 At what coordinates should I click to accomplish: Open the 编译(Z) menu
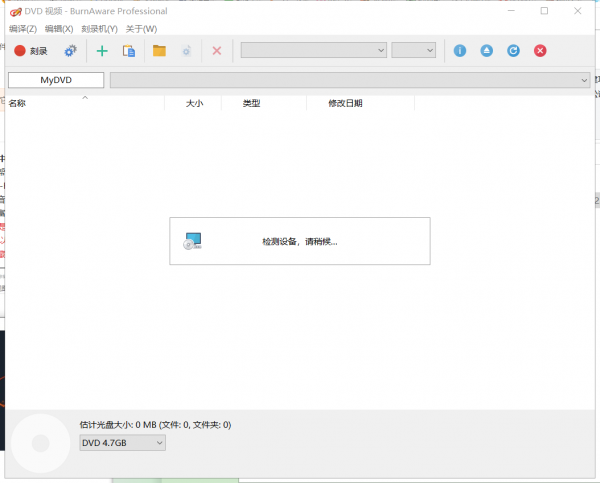[x=23, y=29]
